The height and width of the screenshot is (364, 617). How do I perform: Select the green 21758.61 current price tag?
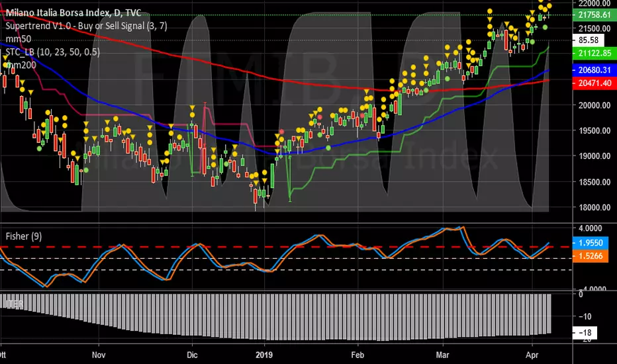594,15
